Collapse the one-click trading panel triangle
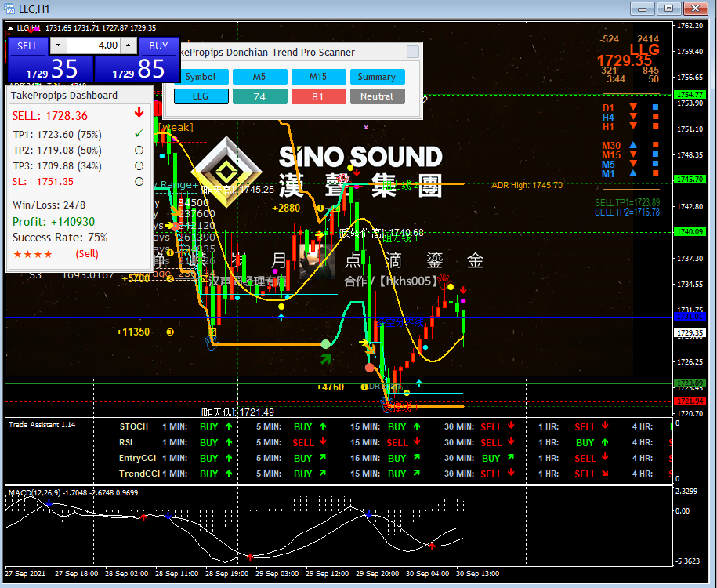The image size is (717, 588). (10, 28)
